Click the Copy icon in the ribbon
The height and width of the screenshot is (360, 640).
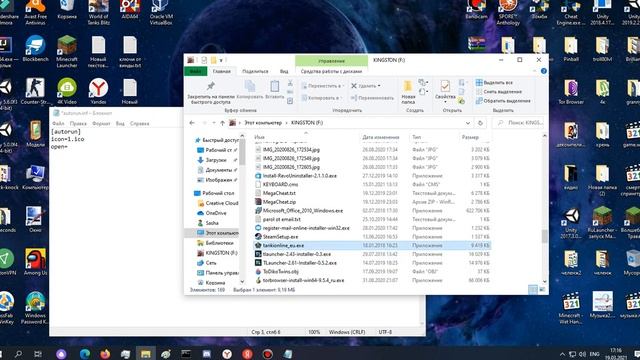pyautogui.click(x=250, y=86)
